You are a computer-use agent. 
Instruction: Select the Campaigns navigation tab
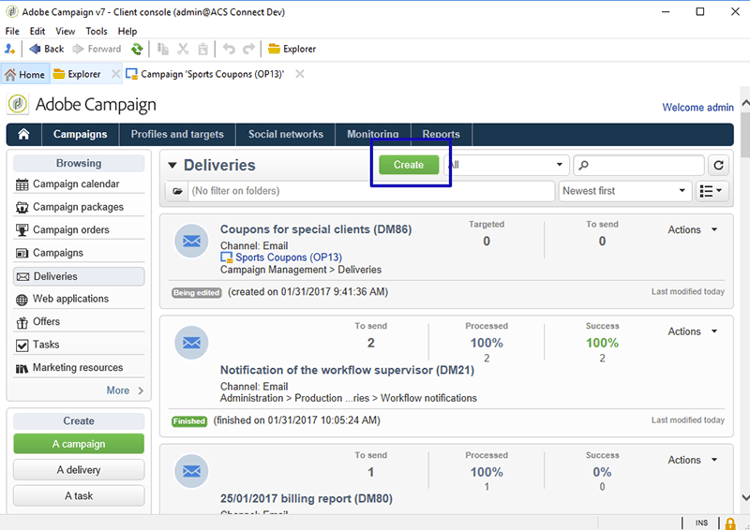click(x=80, y=134)
